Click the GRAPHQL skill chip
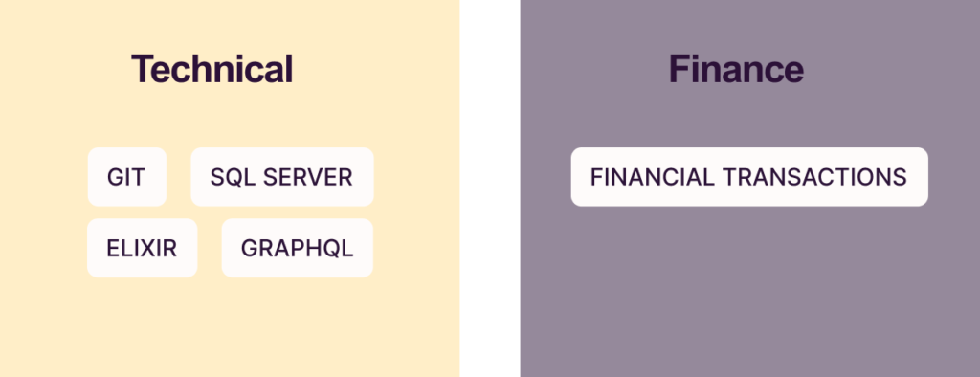This screenshot has width=980, height=377. click(297, 248)
